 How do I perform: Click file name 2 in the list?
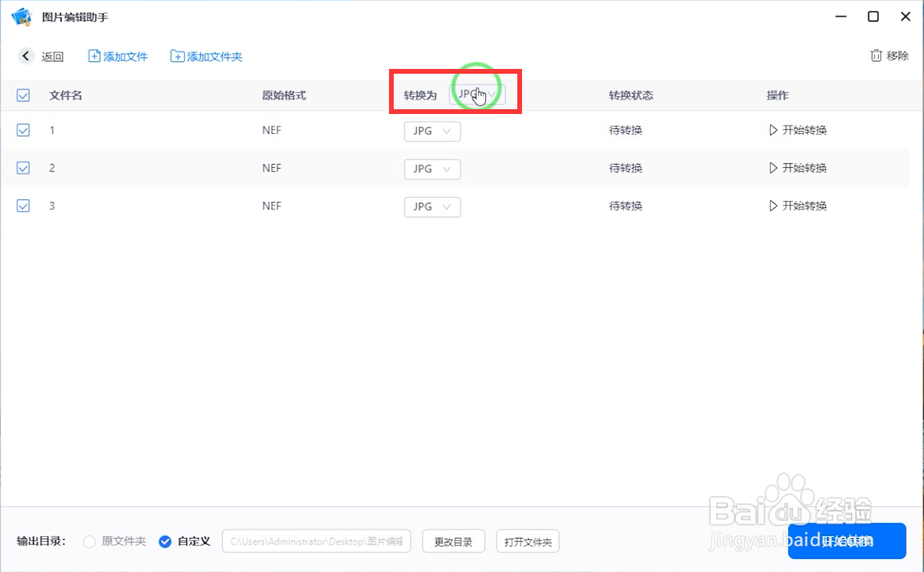[52, 168]
